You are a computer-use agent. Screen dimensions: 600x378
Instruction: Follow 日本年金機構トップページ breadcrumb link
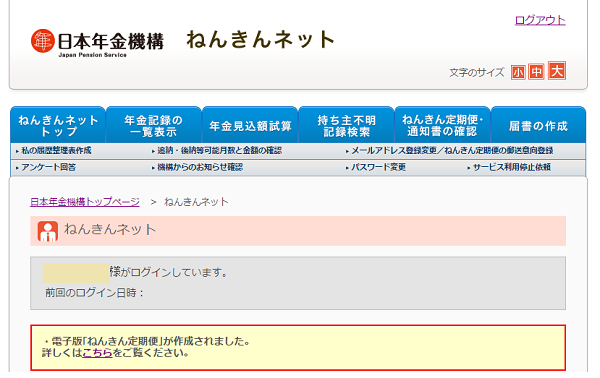[85, 202]
